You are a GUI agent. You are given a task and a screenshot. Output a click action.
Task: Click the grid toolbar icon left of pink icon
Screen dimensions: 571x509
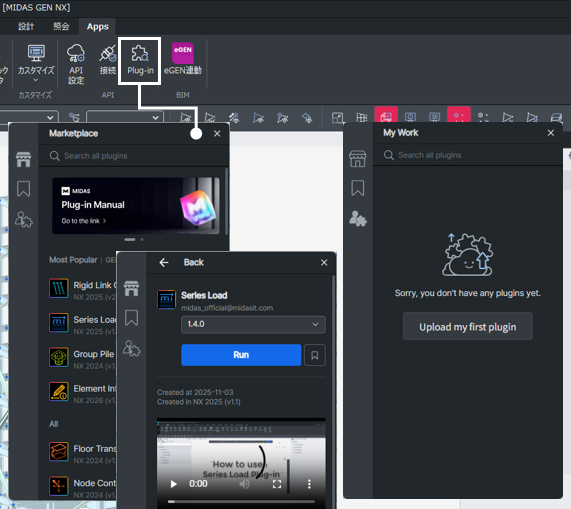pyautogui.click(x=362, y=117)
